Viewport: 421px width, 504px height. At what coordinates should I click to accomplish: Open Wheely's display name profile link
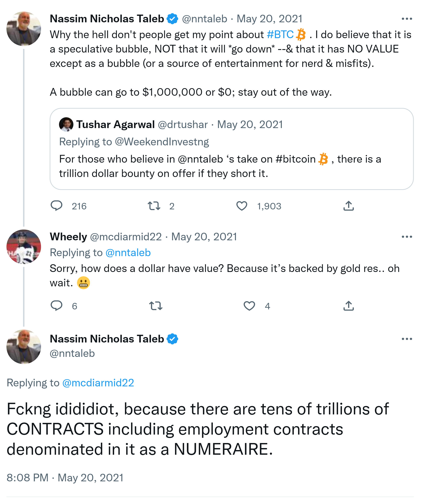coord(68,237)
